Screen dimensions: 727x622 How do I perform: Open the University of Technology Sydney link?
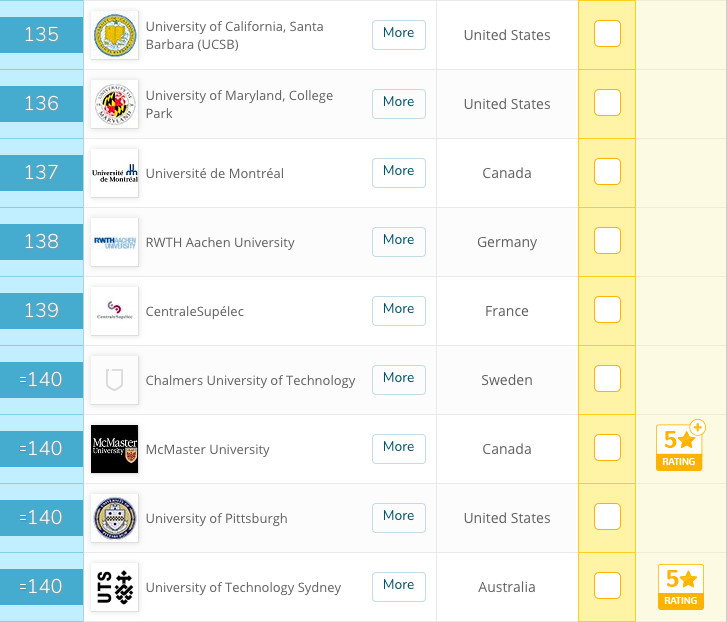pyautogui.click(x=243, y=588)
